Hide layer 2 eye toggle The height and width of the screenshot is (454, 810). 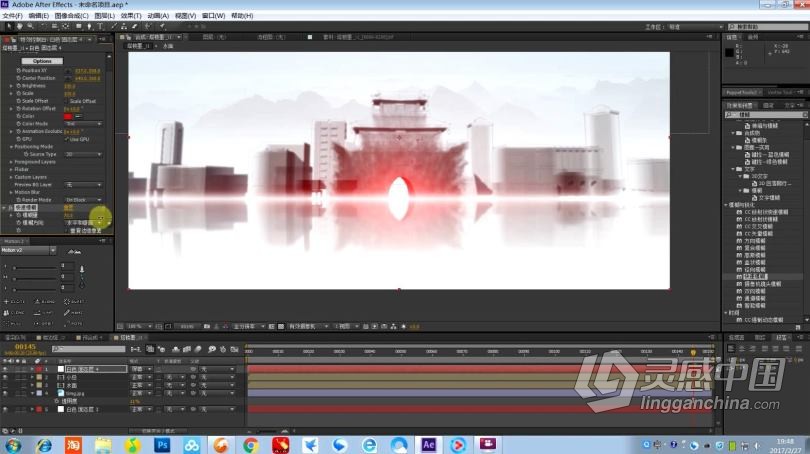(x=5, y=378)
